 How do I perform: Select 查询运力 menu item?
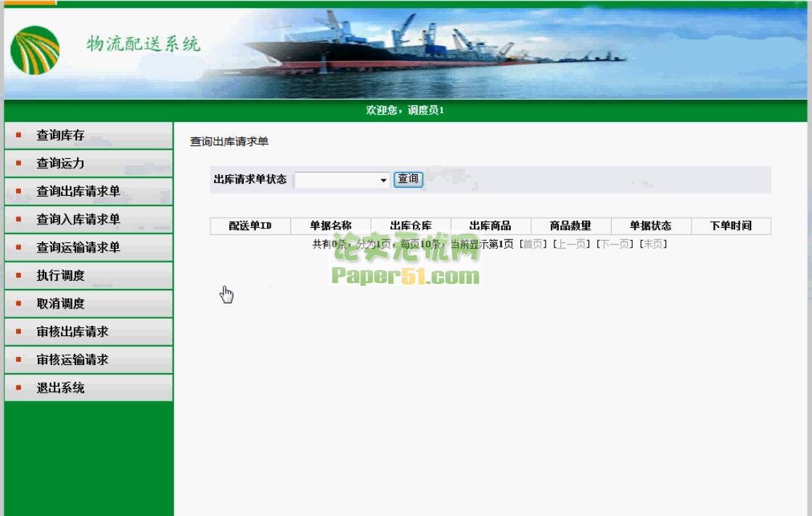(61, 164)
